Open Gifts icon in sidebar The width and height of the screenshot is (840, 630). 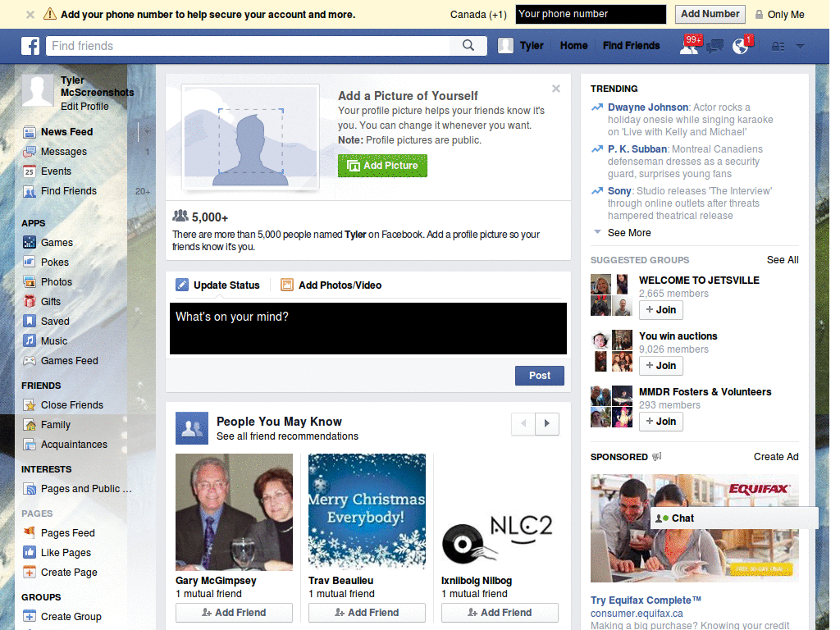click(x=30, y=302)
